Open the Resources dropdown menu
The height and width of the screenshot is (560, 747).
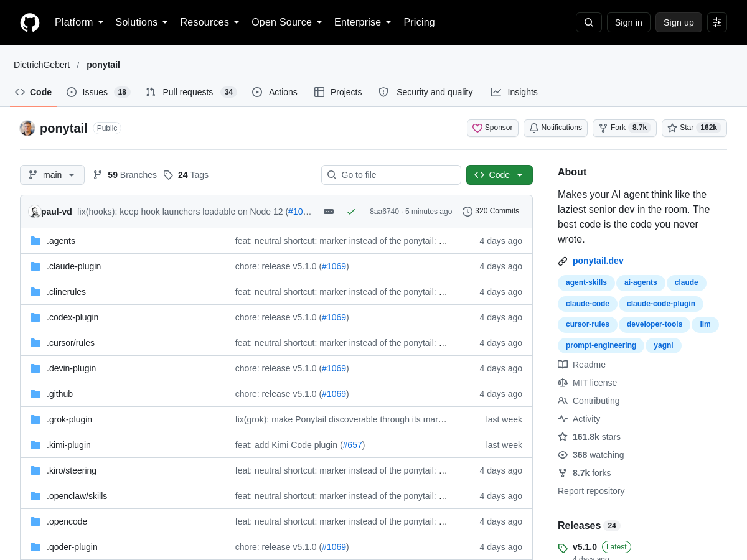tap(210, 22)
